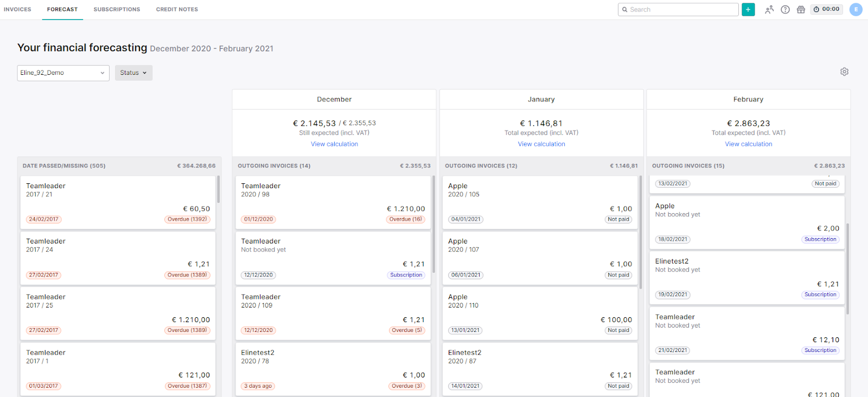This screenshot has width=868, height=397.
Task: Click the Outgoing Invoices (12) header
Action: [x=481, y=166]
